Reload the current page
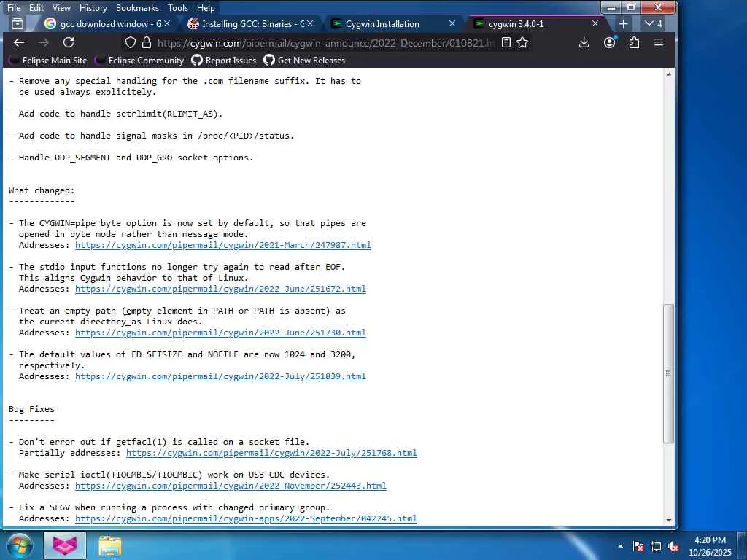 click(x=69, y=43)
